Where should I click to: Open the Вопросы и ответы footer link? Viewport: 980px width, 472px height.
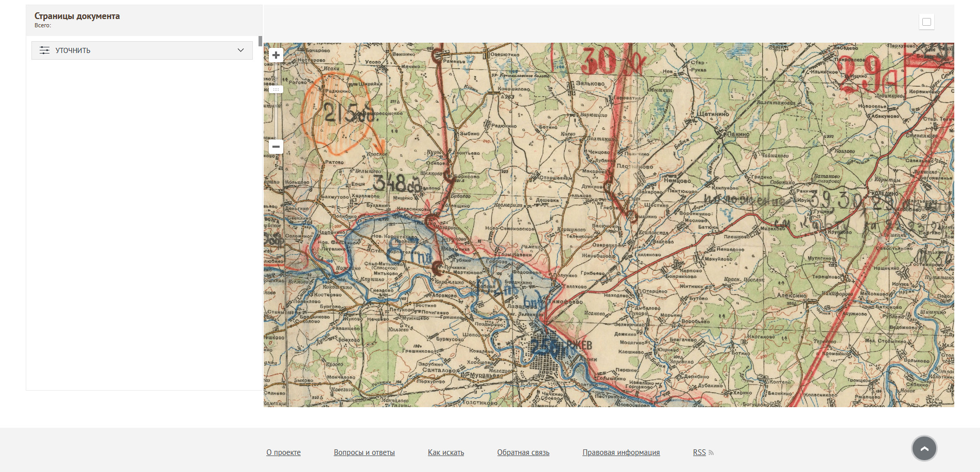click(364, 452)
